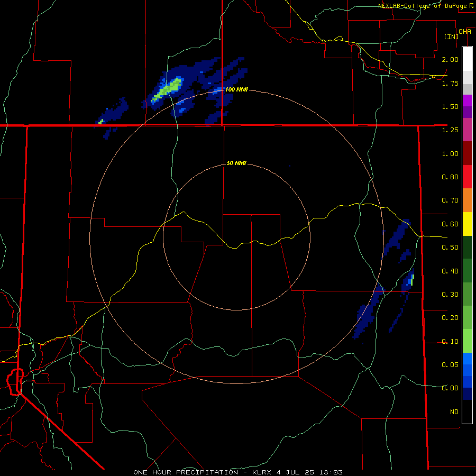Viewport: 476px width, 476px height.
Task: Click the 1.25 legend value
Action: click(450, 130)
